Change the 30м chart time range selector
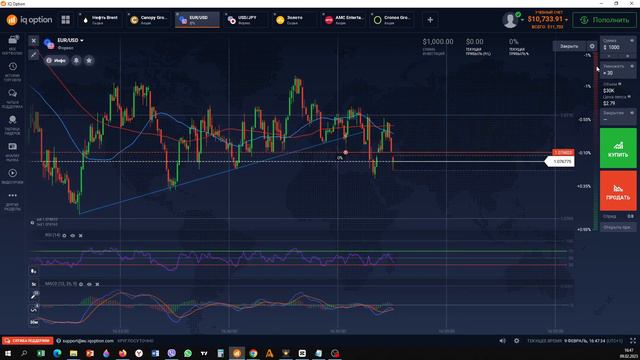The width and height of the screenshot is (640, 360). coord(34,322)
